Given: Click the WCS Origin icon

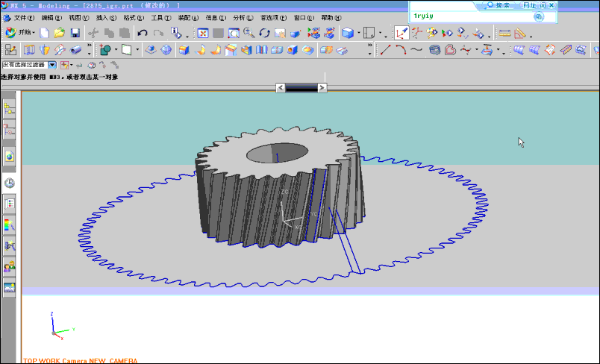Looking at the screenshot, I should 416,34.
